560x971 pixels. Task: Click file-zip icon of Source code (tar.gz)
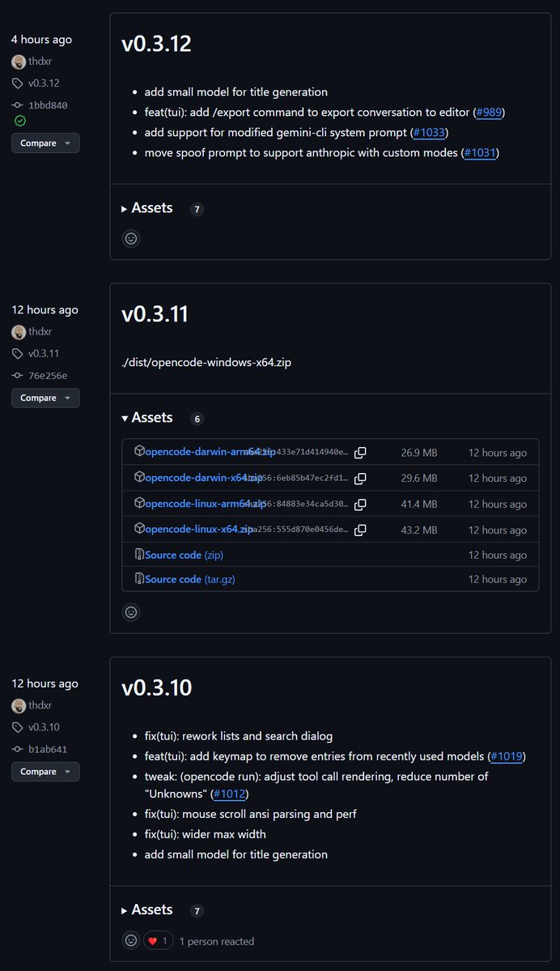click(139, 579)
